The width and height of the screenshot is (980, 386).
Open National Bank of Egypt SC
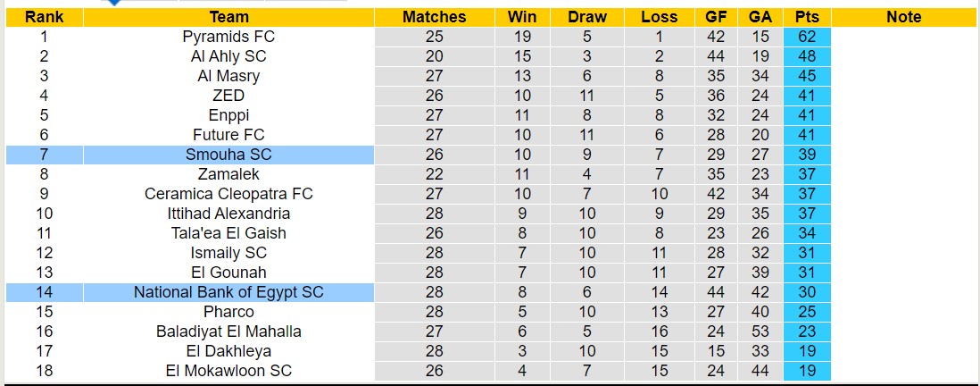pyautogui.click(x=228, y=292)
